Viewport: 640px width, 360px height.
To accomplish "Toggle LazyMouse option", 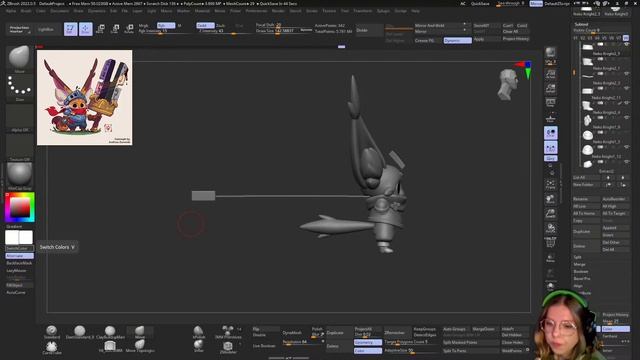I will click(16, 271).
